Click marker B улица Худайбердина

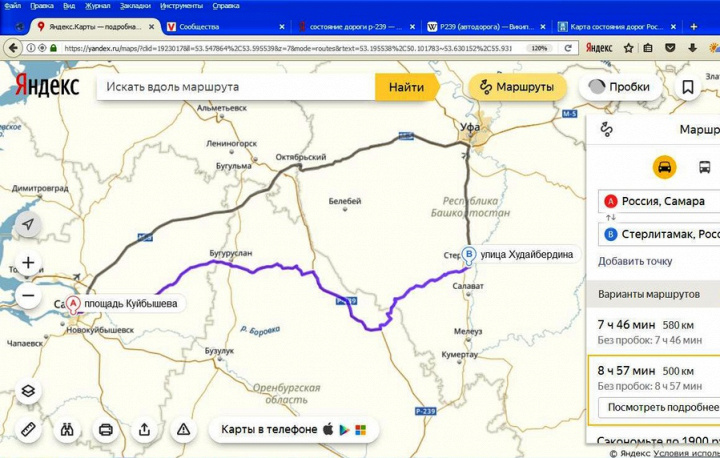coord(468,255)
